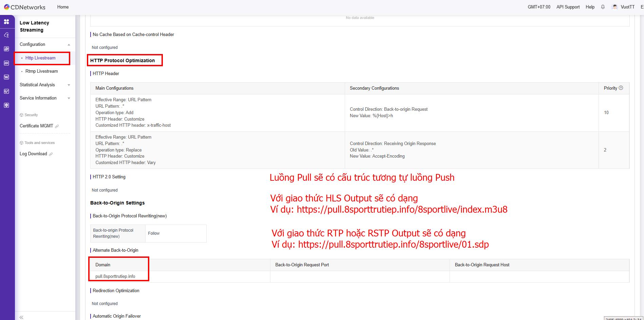The width and height of the screenshot is (644, 320).
Task: Click the CDNetworks logo
Action: tap(25, 7)
